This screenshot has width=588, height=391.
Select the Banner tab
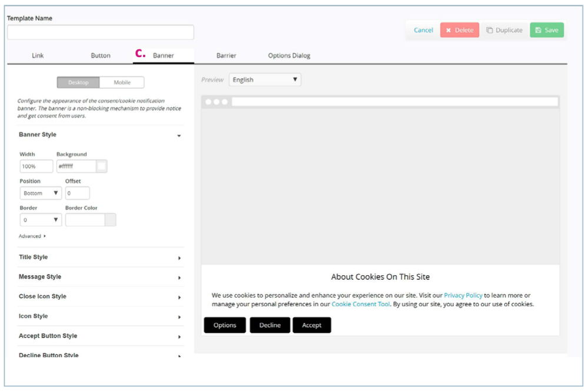(163, 55)
